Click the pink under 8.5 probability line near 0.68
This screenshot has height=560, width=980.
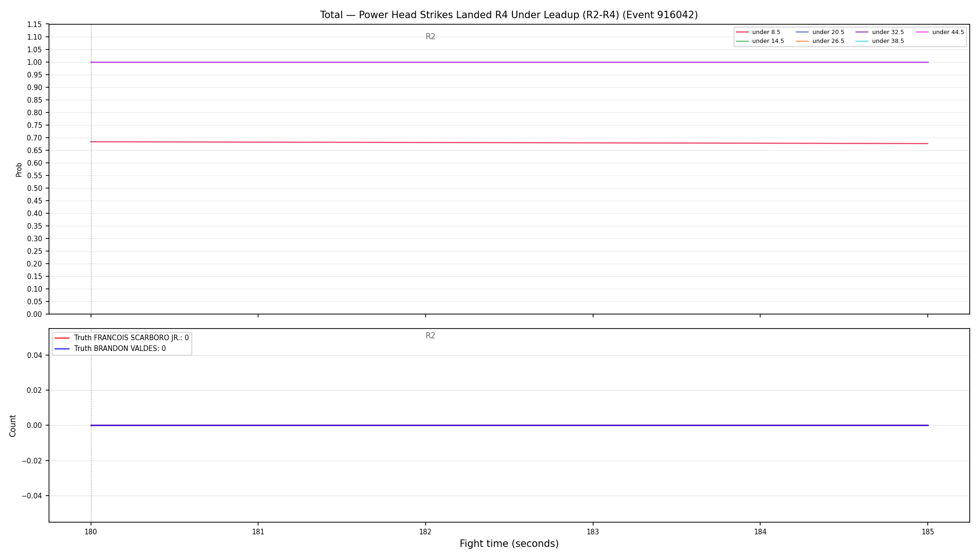pos(509,143)
